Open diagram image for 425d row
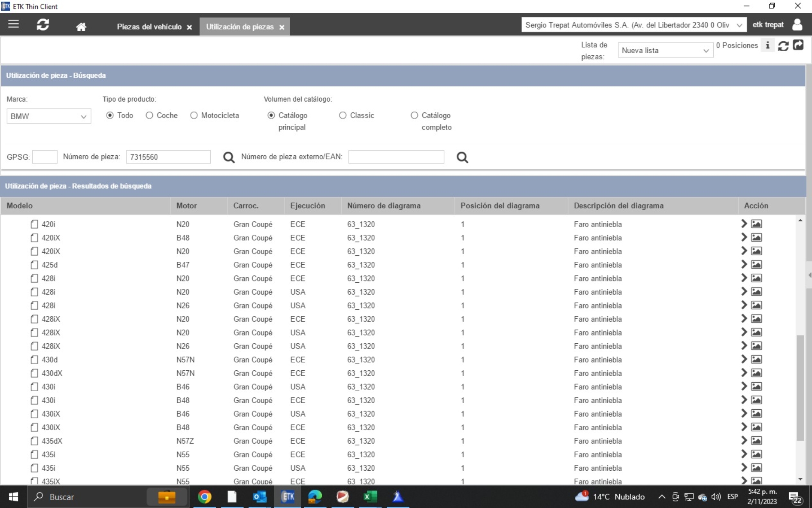This screenshot has height=508, width=812. click(756, 265)
